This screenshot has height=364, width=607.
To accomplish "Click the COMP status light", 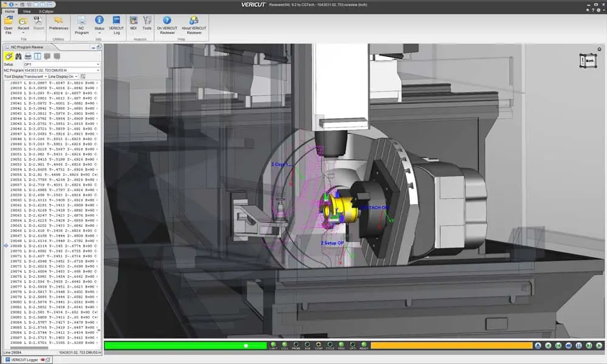I will [x=319, y=345].
